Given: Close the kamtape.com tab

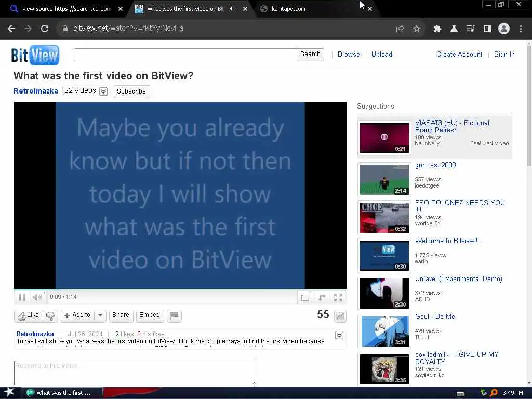Looking at the screenshot, I should (x=370, y=9).
